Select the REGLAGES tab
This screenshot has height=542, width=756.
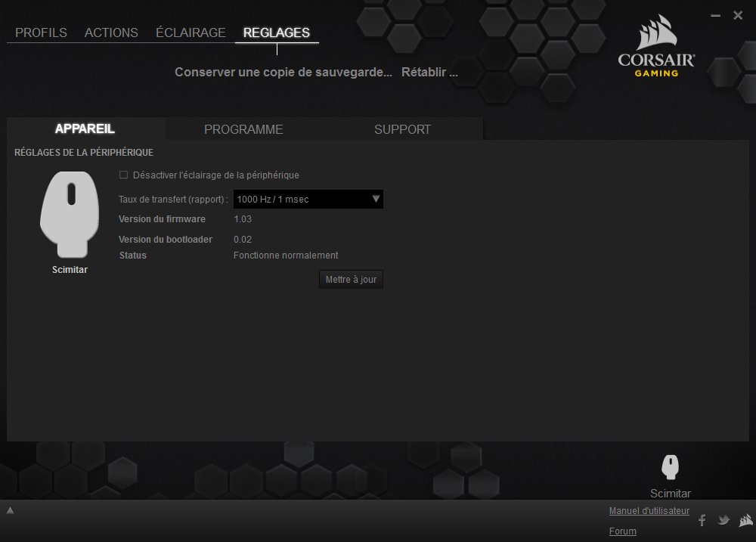click(276, 33)
